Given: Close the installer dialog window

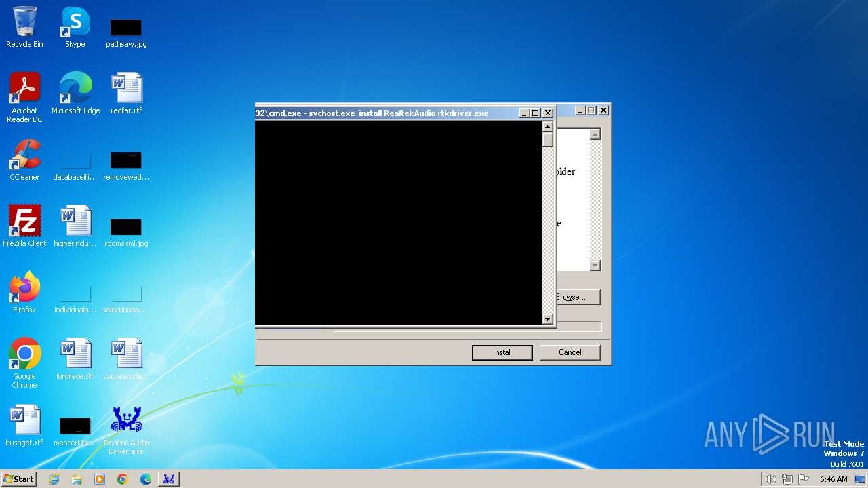Looking at the screenshot, I should pos(604,110).
